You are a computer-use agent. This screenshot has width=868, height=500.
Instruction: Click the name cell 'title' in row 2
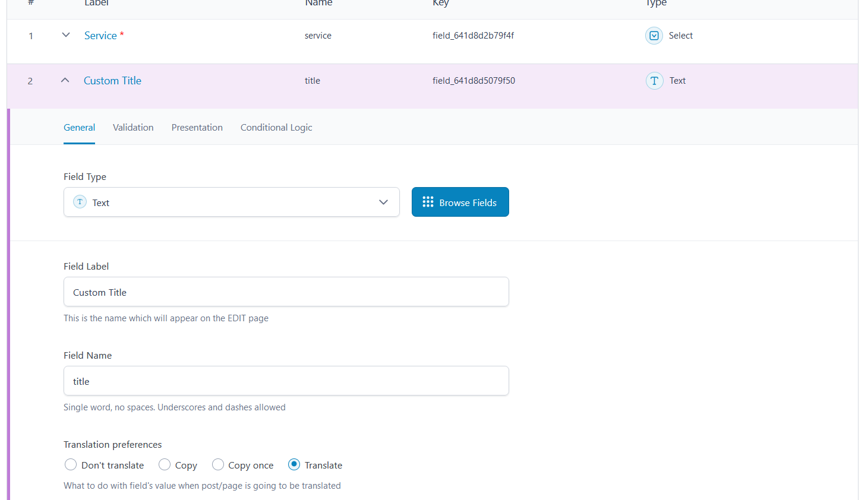(313, 81)
